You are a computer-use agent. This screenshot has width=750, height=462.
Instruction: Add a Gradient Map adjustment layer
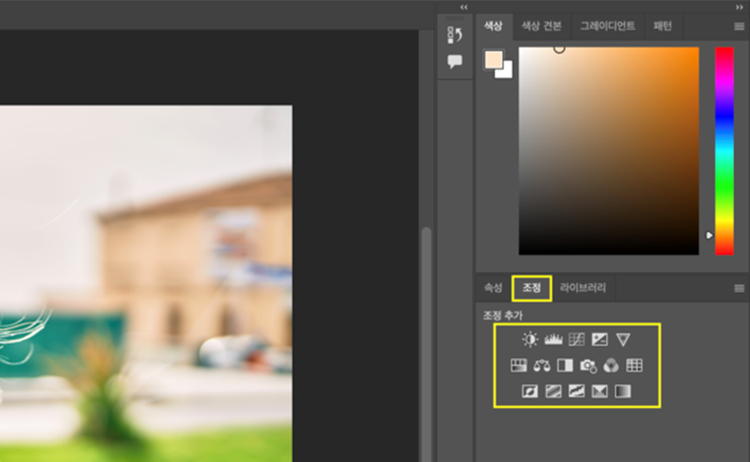(x=623, y=391)
